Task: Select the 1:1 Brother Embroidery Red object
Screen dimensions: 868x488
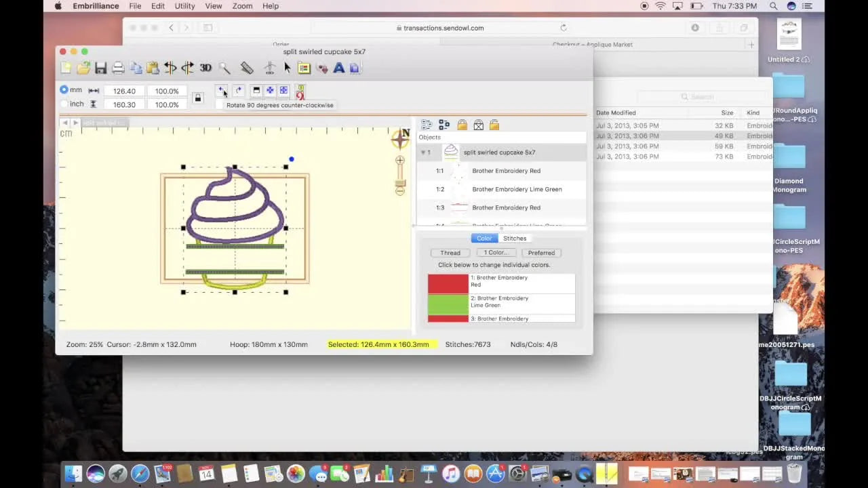Action: click(x=502, y=171)
